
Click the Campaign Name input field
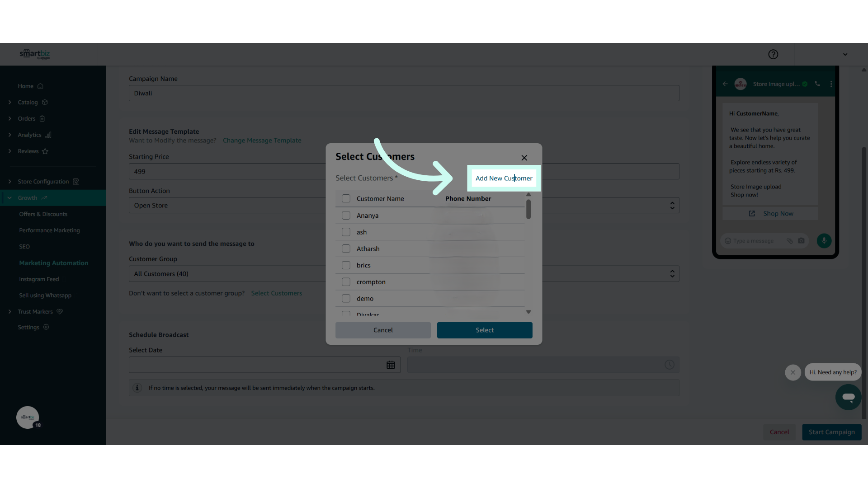pos(403,94)
